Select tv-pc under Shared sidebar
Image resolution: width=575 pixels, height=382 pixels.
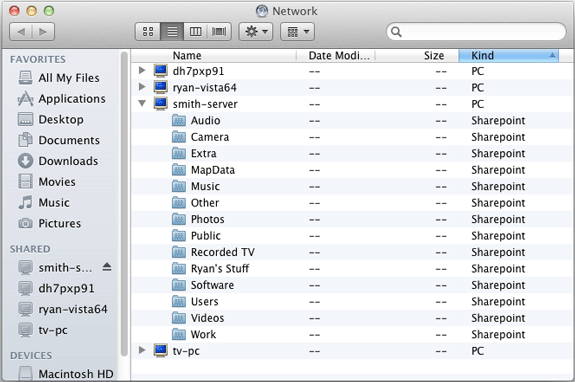pyautogui.click(x=43, y=330)
